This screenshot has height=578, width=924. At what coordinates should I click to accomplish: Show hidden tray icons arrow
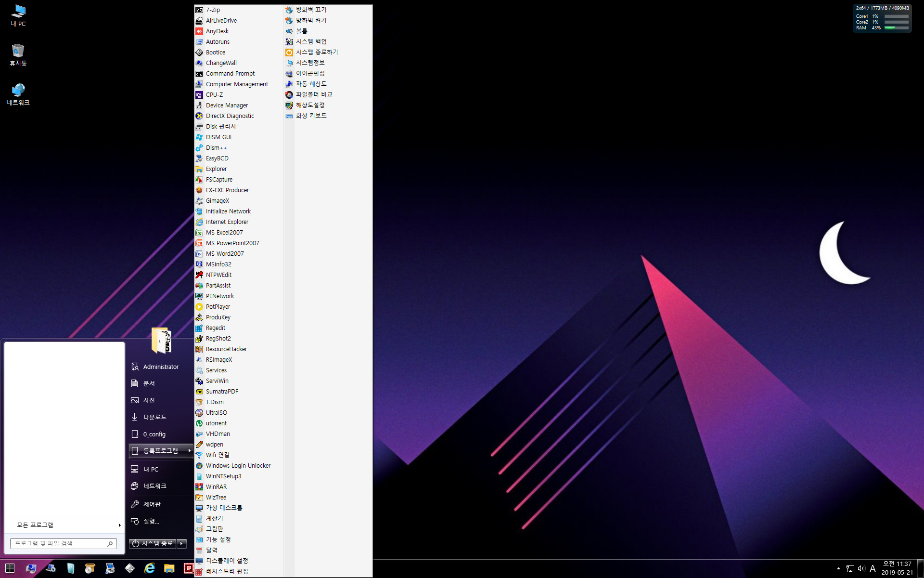click(x=839, y=568)
